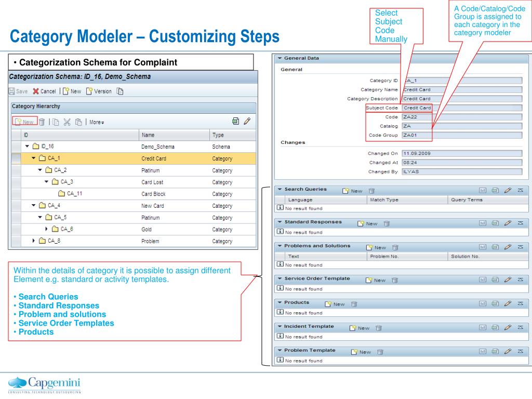Screen dimensions: 532x399
Task: Click pencil edit icon in Products header
Action: click(x=508, y=303)
